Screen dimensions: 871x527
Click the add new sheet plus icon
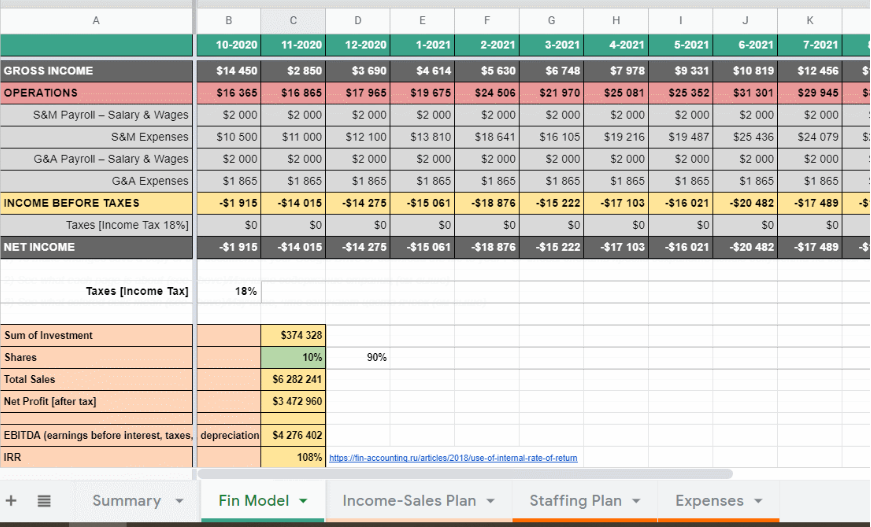tap(12, 501)
